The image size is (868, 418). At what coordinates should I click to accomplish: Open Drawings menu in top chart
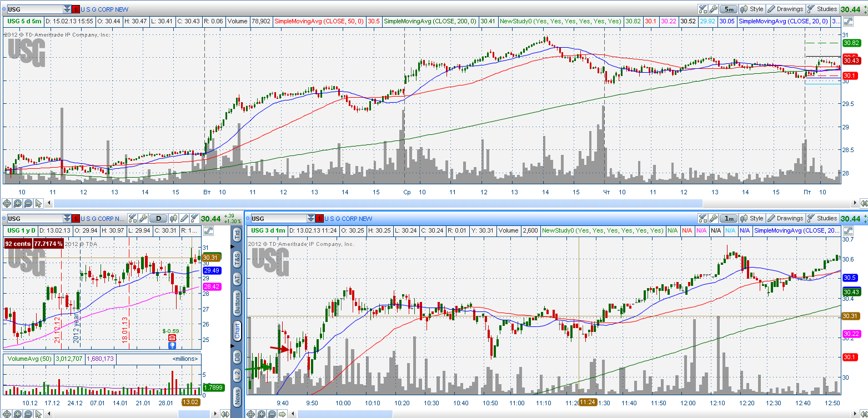click(785, 9)
